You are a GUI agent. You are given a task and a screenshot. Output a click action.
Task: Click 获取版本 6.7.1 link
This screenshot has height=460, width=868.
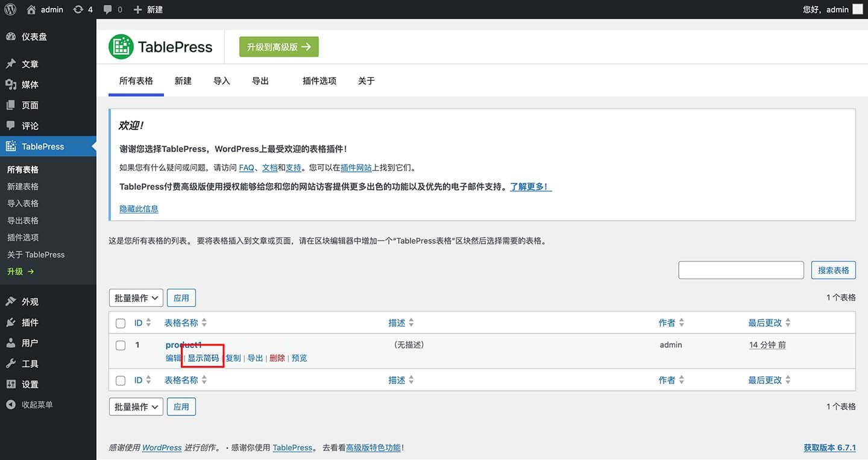829,448
